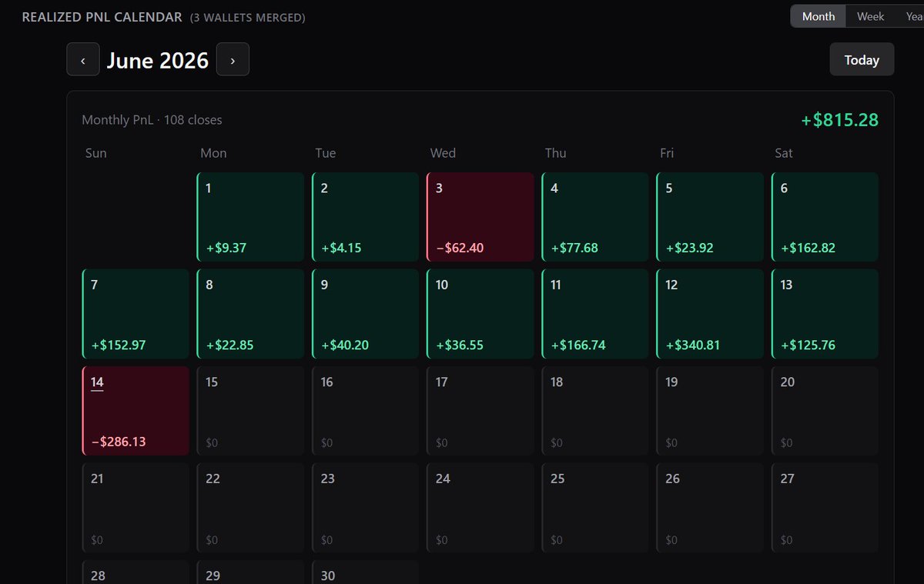
Task: Click the "Sat" column header
Action: pyautogui.click(x=784, y=153)
